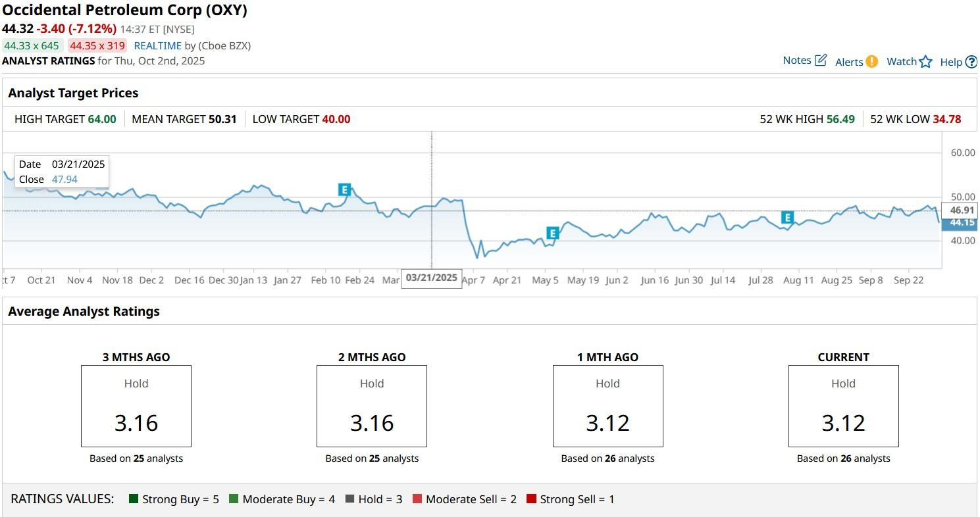Screen dimensions: 980x517
Task: Click the 52 WK HIGH value 56.49
Action: (x=840, y=119)
